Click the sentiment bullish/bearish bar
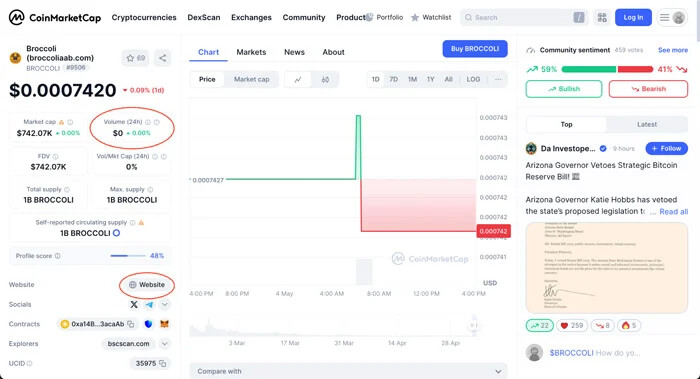The height and width of the screenshot is (379, 700). point(607,69)
